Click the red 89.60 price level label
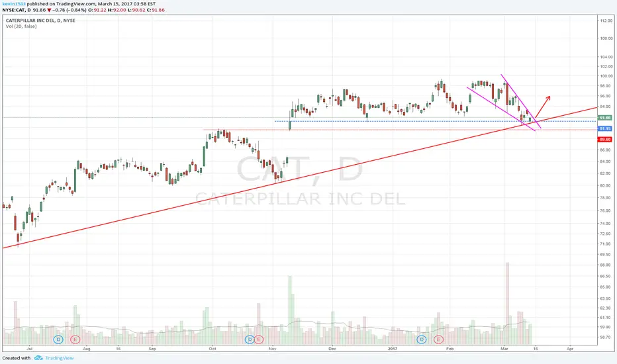The height and width of the screenshot is (364, 617). pyautogui.click(x=604, y=139)
